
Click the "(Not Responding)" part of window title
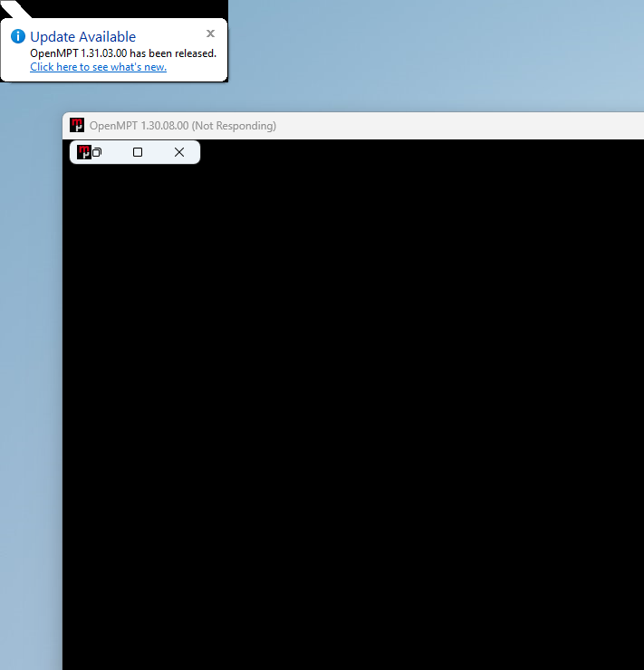[234, 126]
